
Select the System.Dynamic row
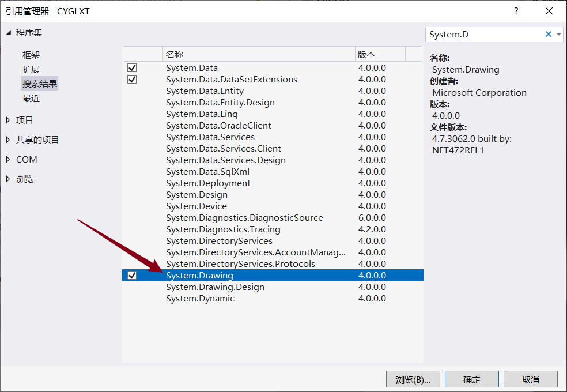[273, 299]
